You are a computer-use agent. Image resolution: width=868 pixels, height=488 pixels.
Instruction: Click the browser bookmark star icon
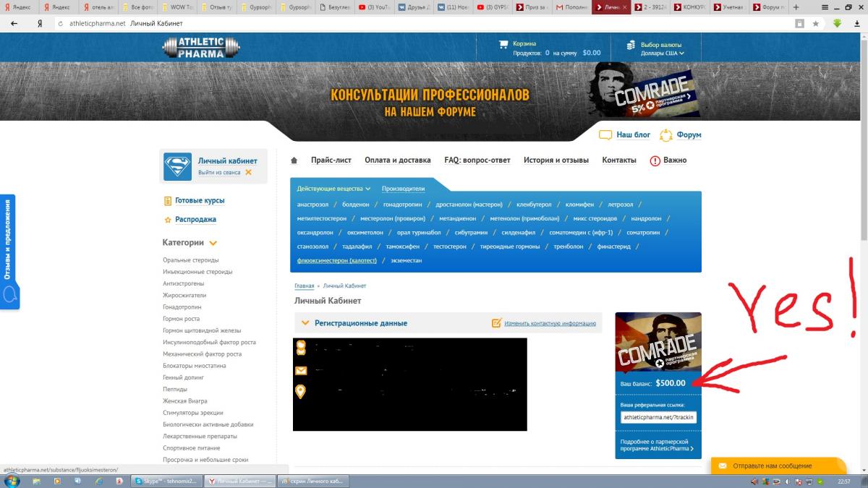click(x=815, y=23)
